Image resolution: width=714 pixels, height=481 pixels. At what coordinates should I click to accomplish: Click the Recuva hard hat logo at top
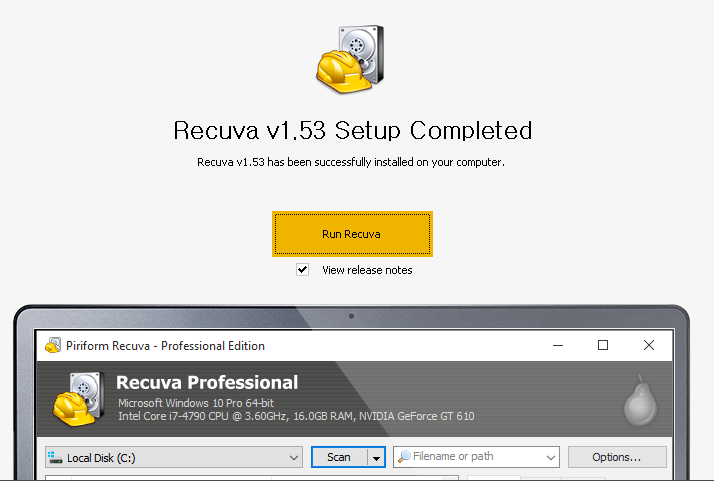(x=351, y=59)
